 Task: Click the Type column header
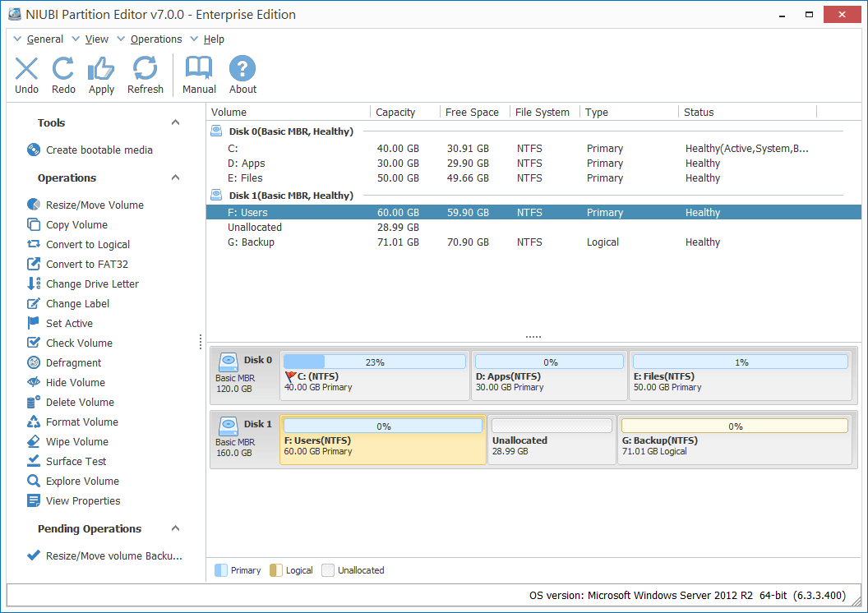[x=630, y=112]
